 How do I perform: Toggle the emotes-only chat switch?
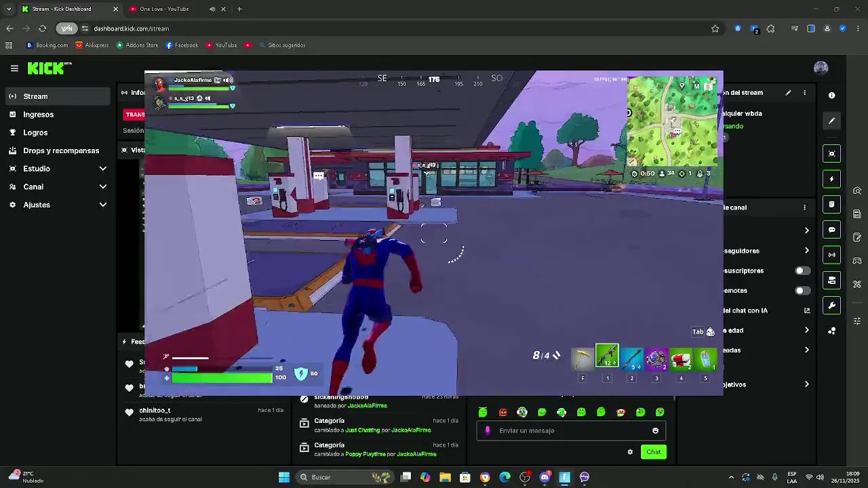point(802,291)
